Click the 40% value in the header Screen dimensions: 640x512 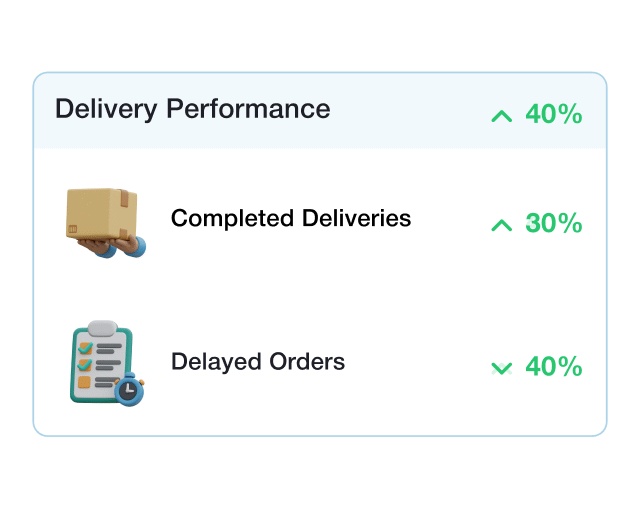553,114
